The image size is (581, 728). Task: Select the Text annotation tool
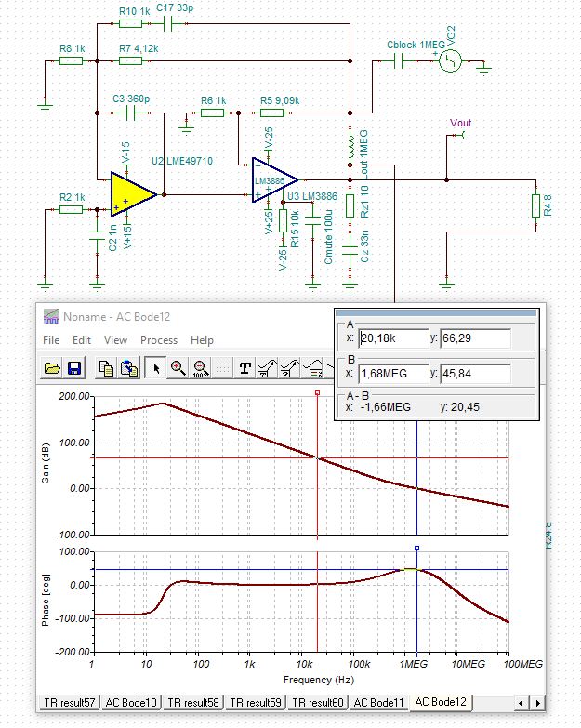point(245,368)
